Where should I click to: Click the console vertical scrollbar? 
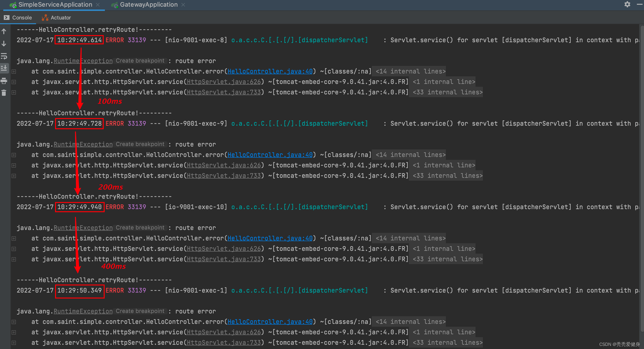coord(642,179)
